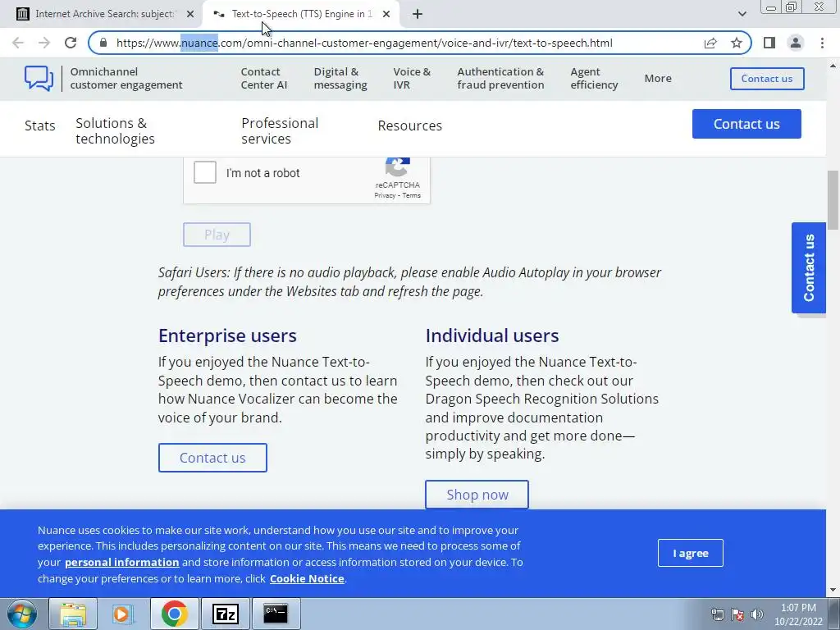Open the side panel icon
The height and width of the screenshot is (630, 840).
click(769, 43)
